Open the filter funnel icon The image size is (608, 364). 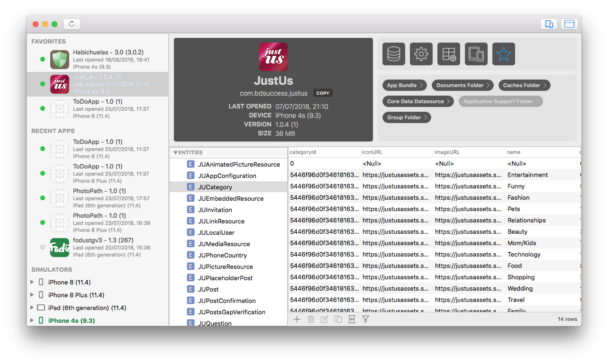pos(365,320)
